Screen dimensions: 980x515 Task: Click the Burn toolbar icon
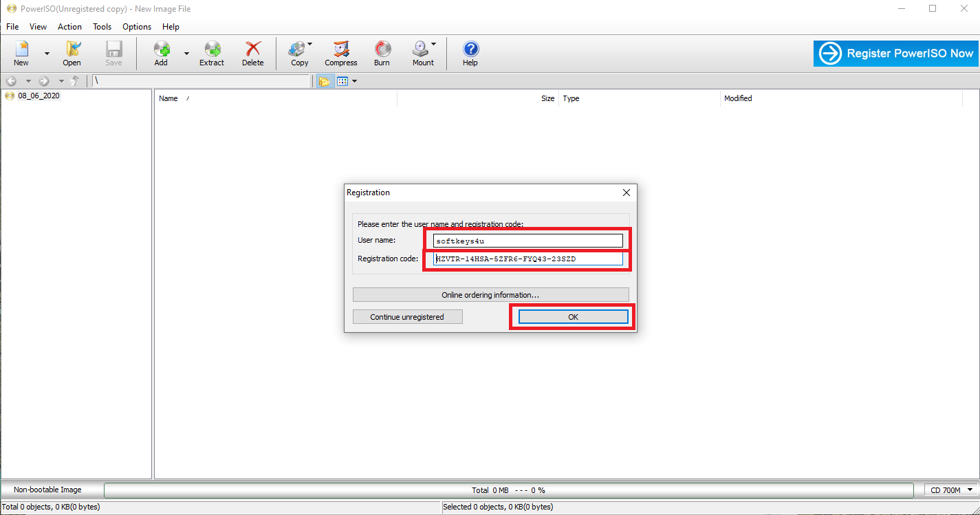click(x=382, y=54)
